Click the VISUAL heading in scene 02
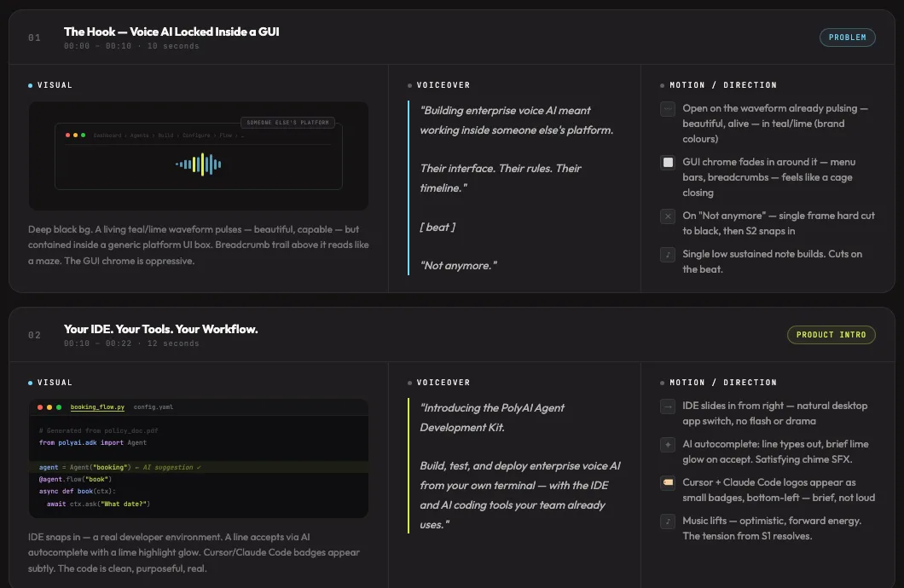904x588 pixels. coord(55,383)
